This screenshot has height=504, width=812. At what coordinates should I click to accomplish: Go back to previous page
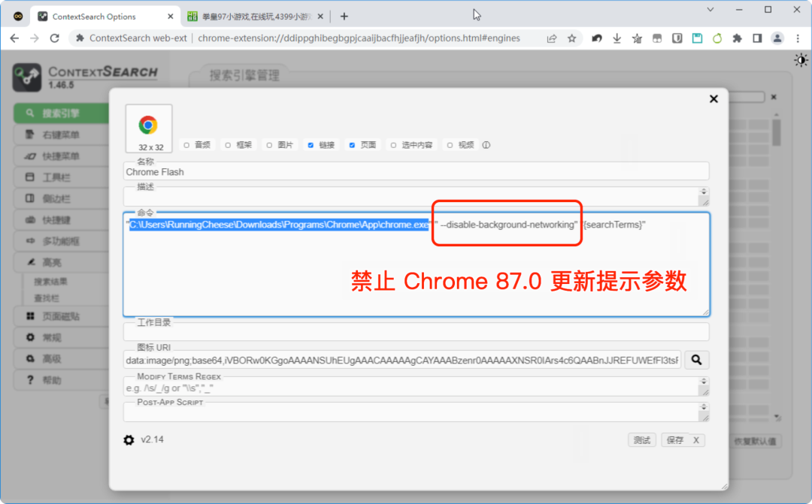coord(14,38)
